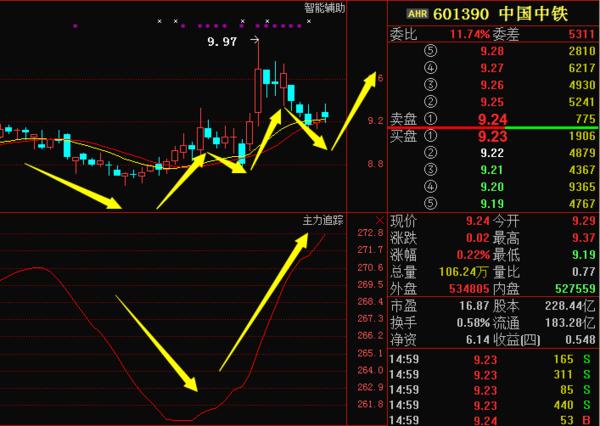Click the stock name 中国中铁
600x426 pixels.
(534, 14)
